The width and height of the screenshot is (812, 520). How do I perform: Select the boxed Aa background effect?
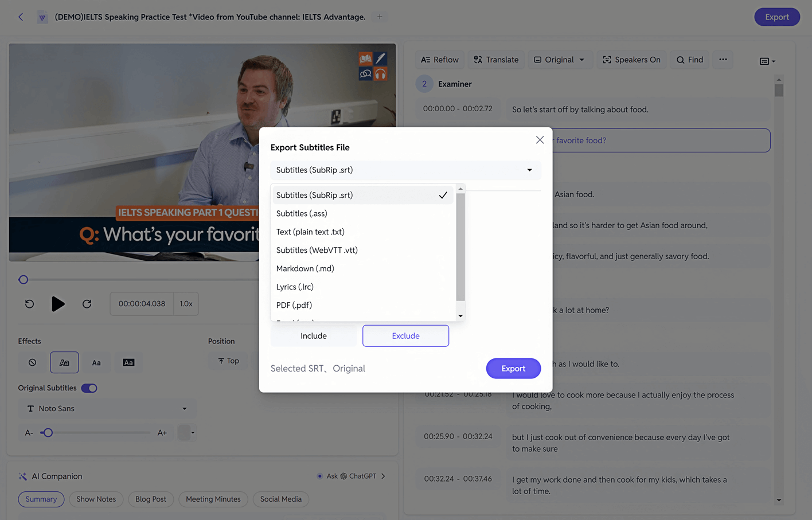[x=128, y=362]
